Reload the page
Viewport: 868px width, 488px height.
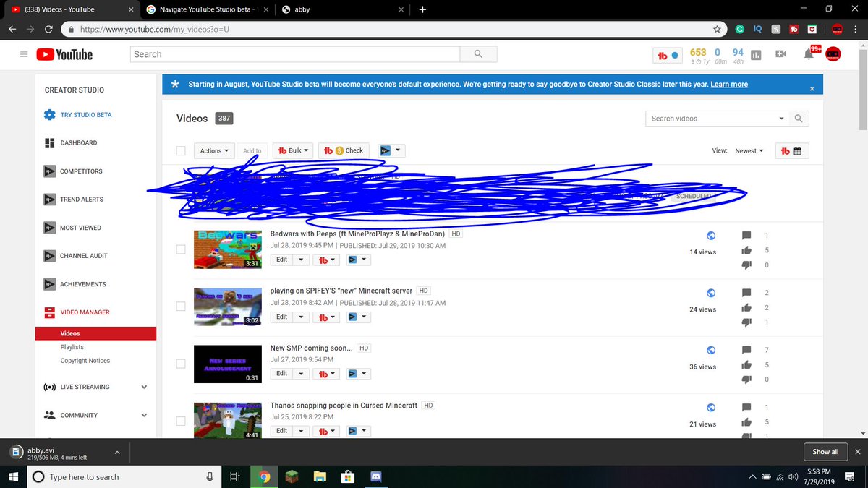[48, 30]
